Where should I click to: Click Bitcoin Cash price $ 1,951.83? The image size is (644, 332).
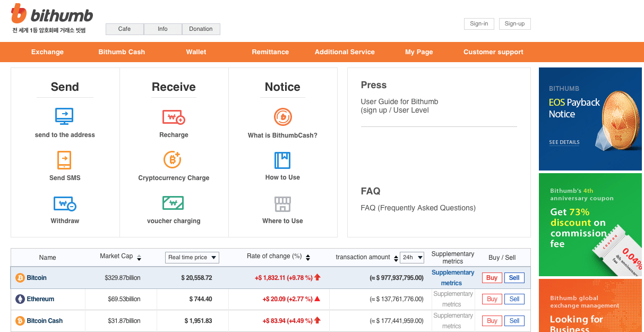point(198,321)
